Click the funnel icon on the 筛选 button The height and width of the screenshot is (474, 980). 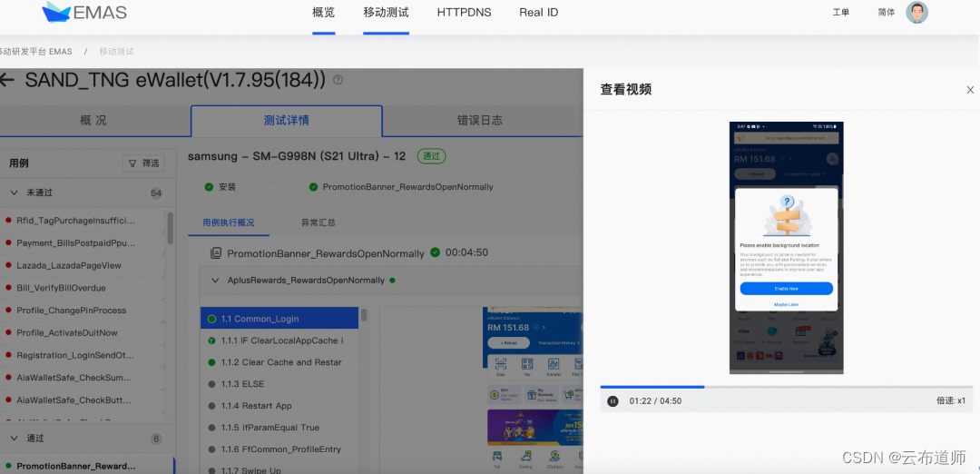click(x=132, y=163)
